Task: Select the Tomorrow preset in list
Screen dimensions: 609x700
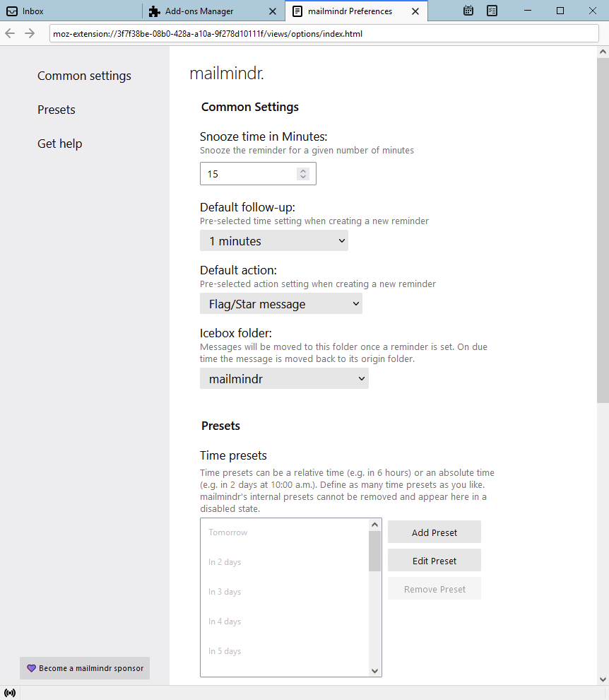Action: point(285,532)
